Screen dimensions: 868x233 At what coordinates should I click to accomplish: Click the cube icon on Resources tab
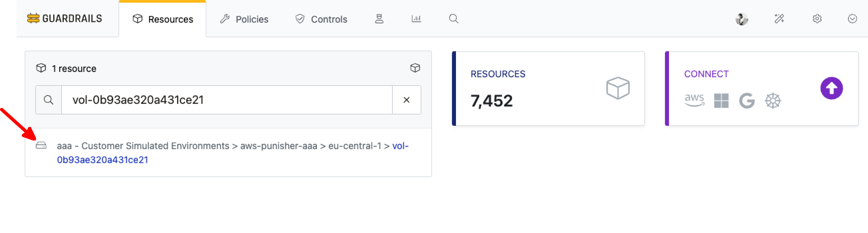137,19
